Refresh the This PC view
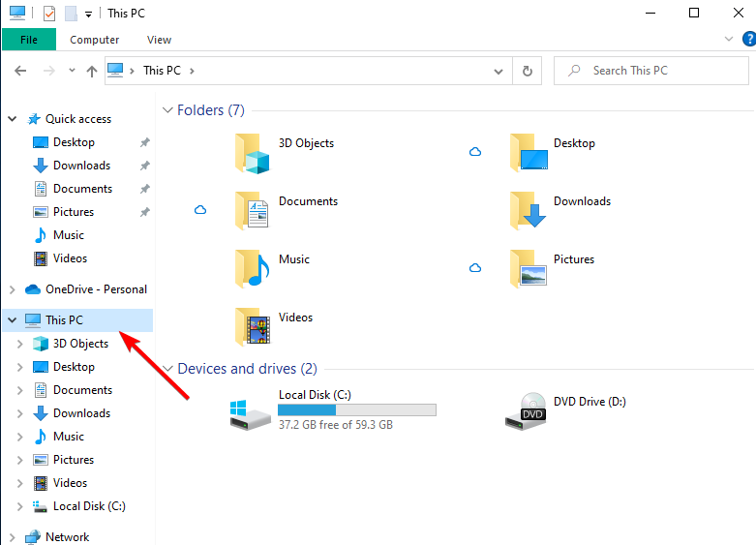Screen dimensions: 756x545 click(528, 71)
